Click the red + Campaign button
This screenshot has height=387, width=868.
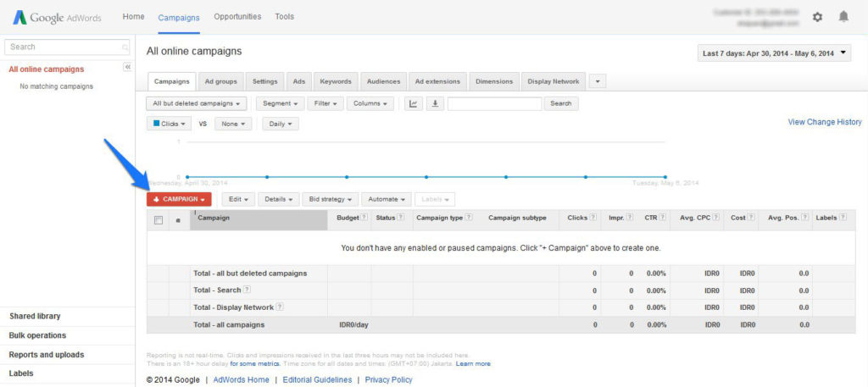(179, 199)
